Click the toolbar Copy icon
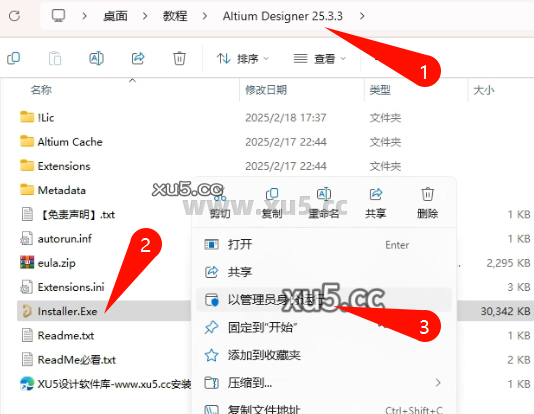Viewport: 534px width, 414px height. pos(14,58)
